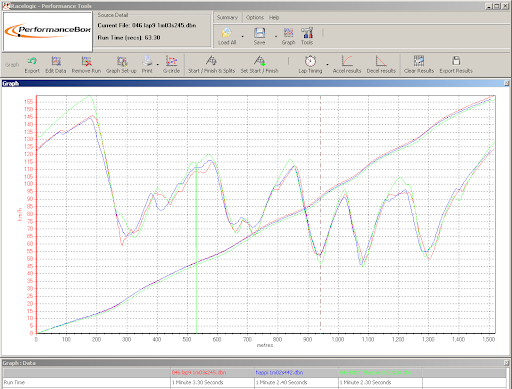Minimize the Performance Tools window
The width and height of the screenshot is (512, 389).
coord(489,6)
